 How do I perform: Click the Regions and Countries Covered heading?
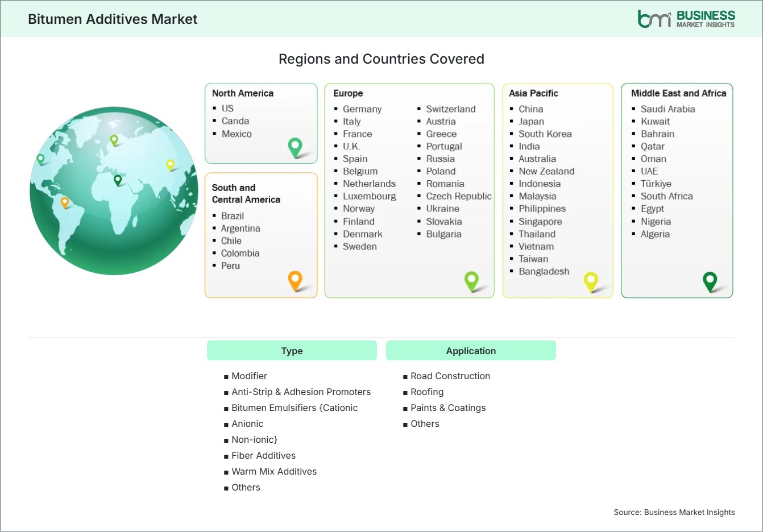381,59
